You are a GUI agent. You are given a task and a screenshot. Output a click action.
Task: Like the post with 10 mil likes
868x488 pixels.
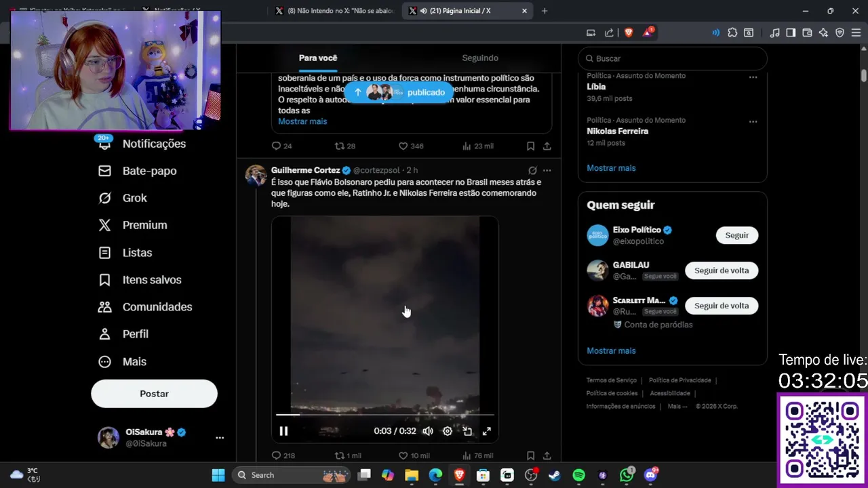coord(414,455)
